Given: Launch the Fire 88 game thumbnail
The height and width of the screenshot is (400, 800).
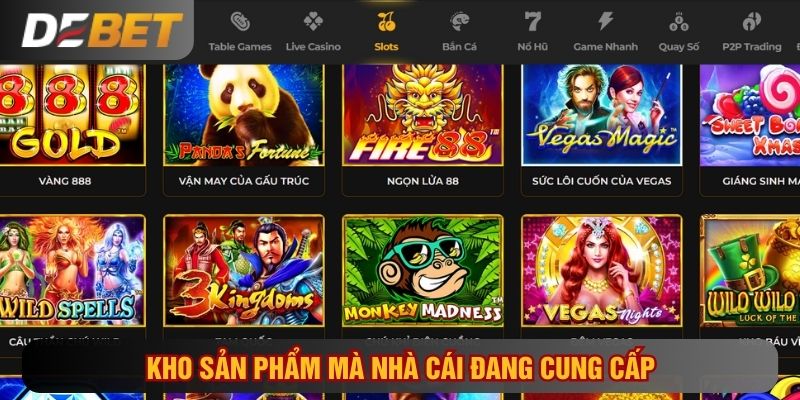Looking at the screenshot, I should pyautogui.click(x=422, y=114).
